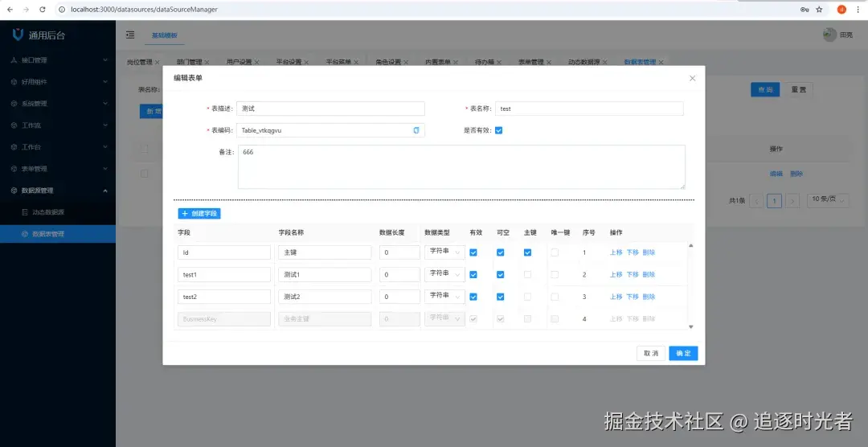Expand the 工作流 sidebar menu
Image resolution: width=868 pixels, height=447 pixels.
pyautogui.click(x=58, y=125)
